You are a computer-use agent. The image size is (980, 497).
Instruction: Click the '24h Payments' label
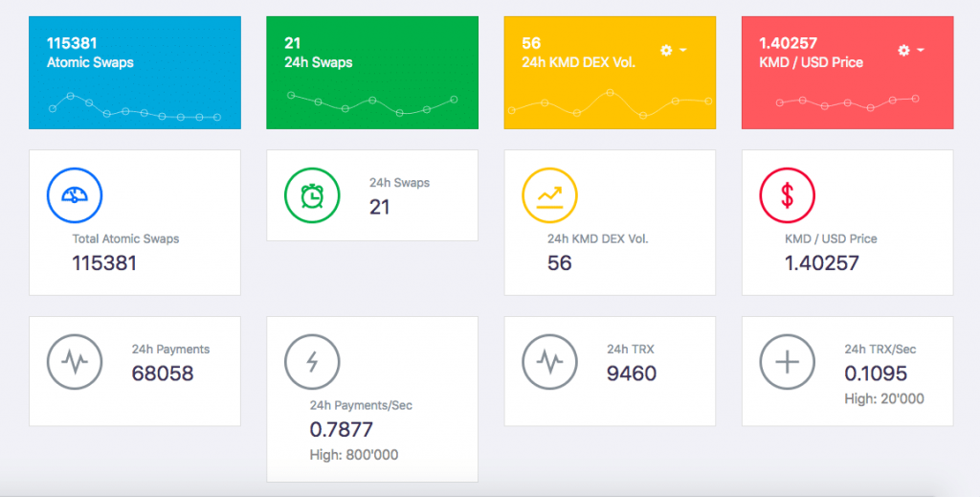point(170,350)
